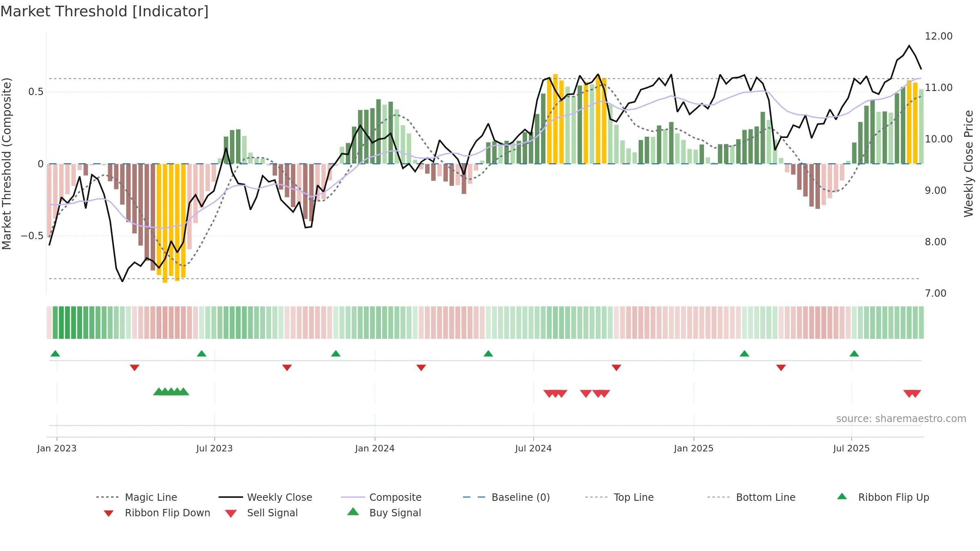Image resolution: width=980 pixels, height=551 pixels.
Task: Click the Ribbon Flip Up marker at Jul 2025
Action: click(854, 353)
